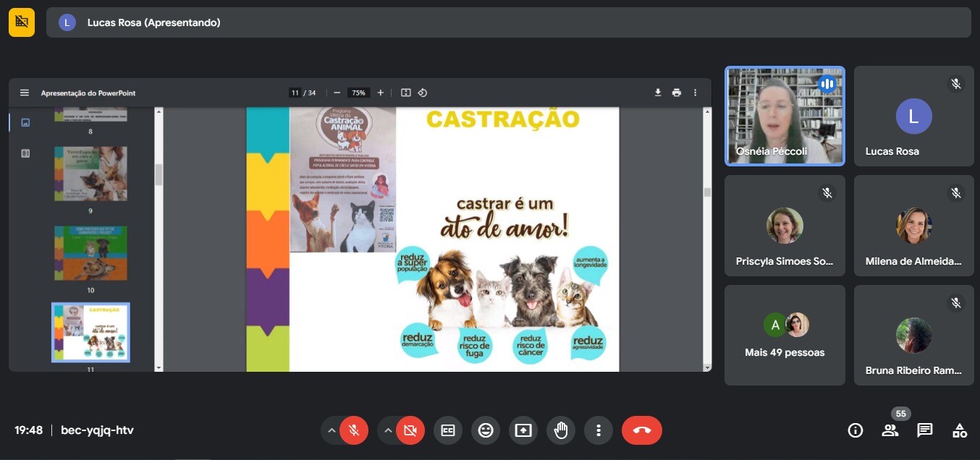Click the fit to page button
Image resolution: width=980 pixels, height=460 pixels.
(406, 93)
